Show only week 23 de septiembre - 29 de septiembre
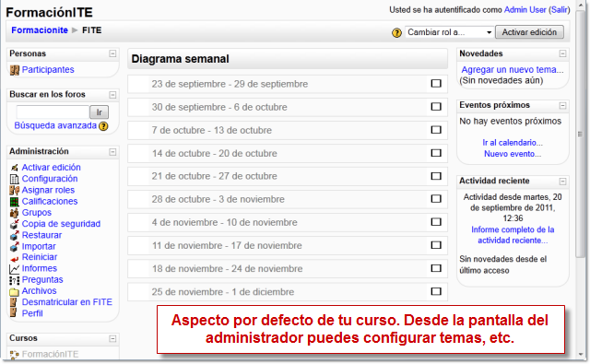The width and height of the screenshot is (590, 364). pyautogui.click(x=436, y=84)
